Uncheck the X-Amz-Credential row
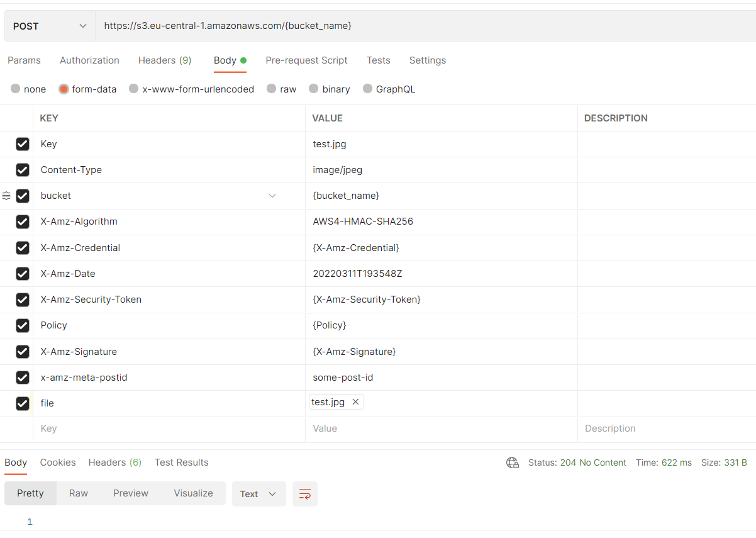Image resolution: width=756 pixels, height=538 pixels. coord(23,248)
